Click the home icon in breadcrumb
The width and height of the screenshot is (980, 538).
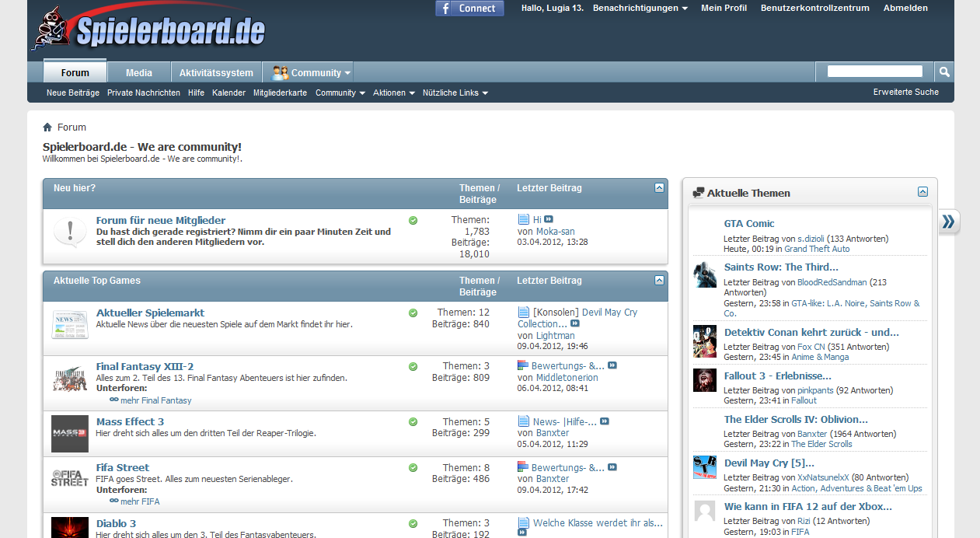click(x=47, y=128)
